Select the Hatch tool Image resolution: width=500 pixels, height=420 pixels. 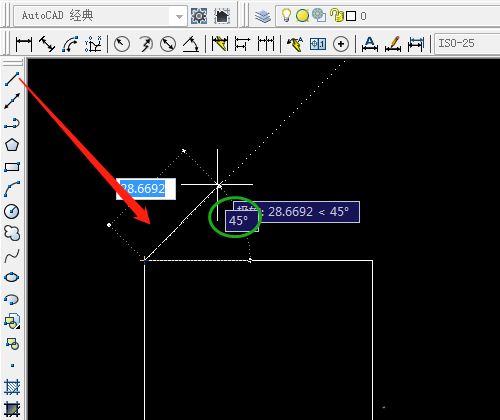click(12, 387)
